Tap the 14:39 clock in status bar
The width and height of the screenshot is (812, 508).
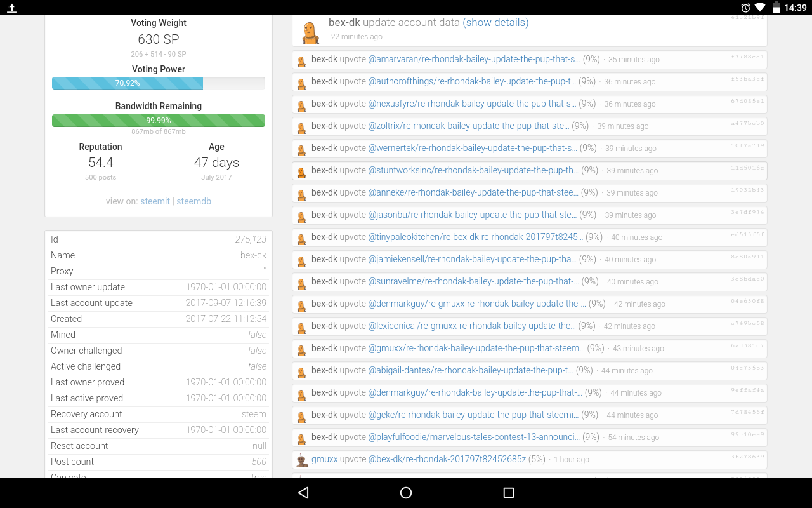(795, 8)
